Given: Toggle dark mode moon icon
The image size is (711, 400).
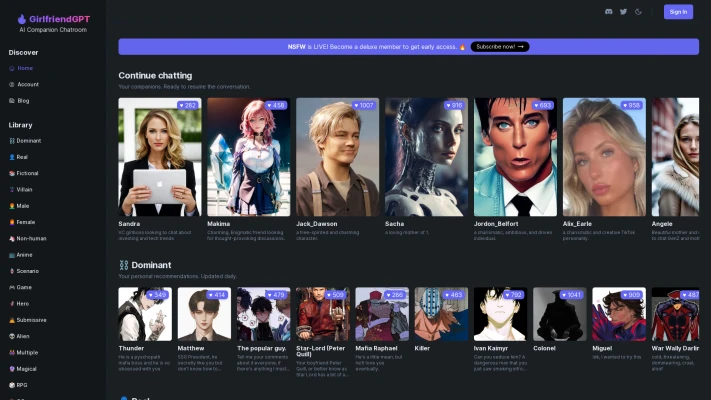Looking at the screenshot, I should pos(638,12).
